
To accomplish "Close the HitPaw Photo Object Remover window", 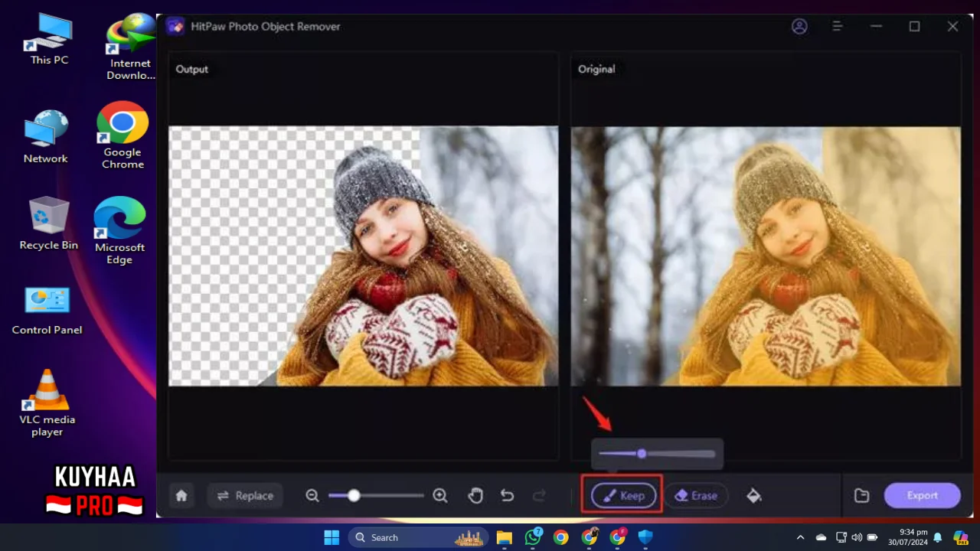I will click(x=952, y=26).
